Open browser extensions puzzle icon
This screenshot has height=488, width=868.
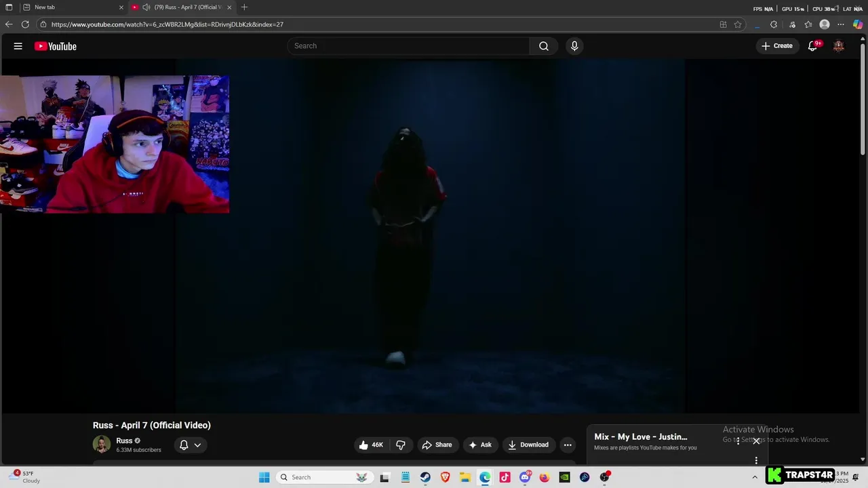click(774, 24)
